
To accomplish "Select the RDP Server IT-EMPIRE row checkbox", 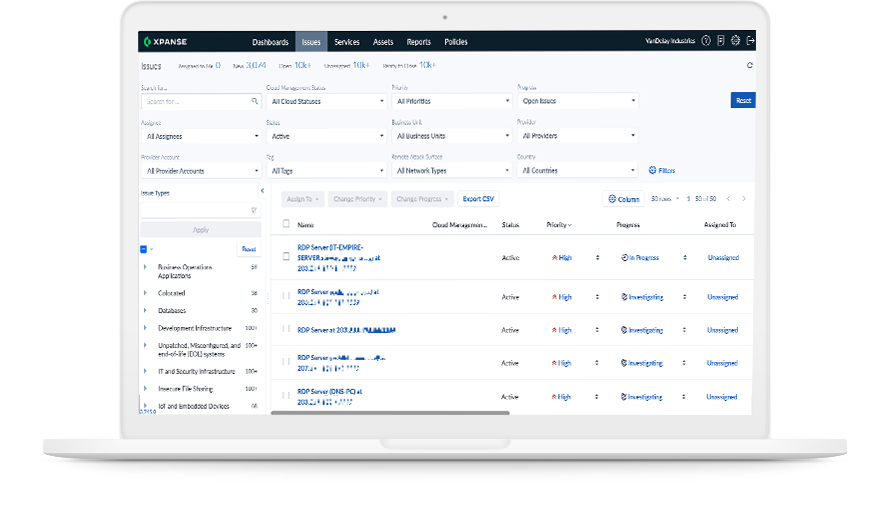I will 286,256.
